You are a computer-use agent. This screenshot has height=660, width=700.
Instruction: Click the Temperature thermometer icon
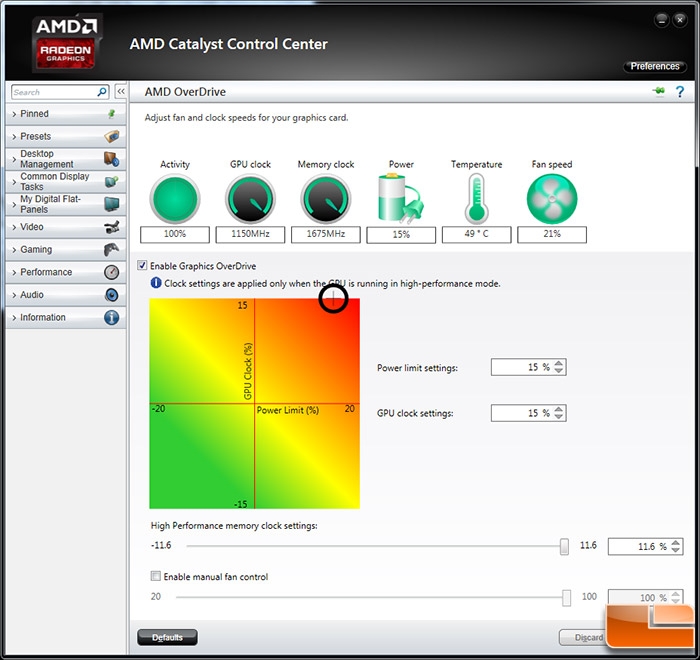(x=476, y=199)
